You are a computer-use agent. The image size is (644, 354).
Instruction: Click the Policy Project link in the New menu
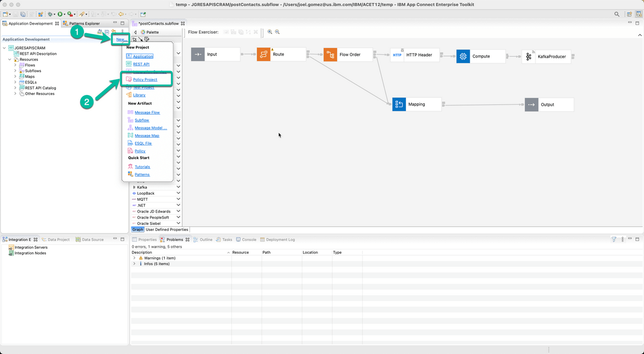(146, 79)
